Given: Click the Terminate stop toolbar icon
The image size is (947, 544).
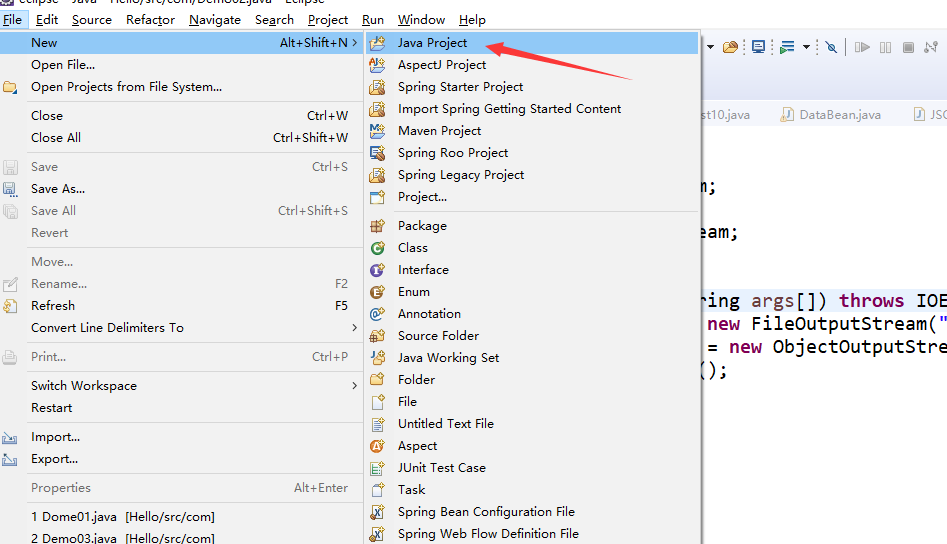Looking at the screenshot, I should point(908,47).
